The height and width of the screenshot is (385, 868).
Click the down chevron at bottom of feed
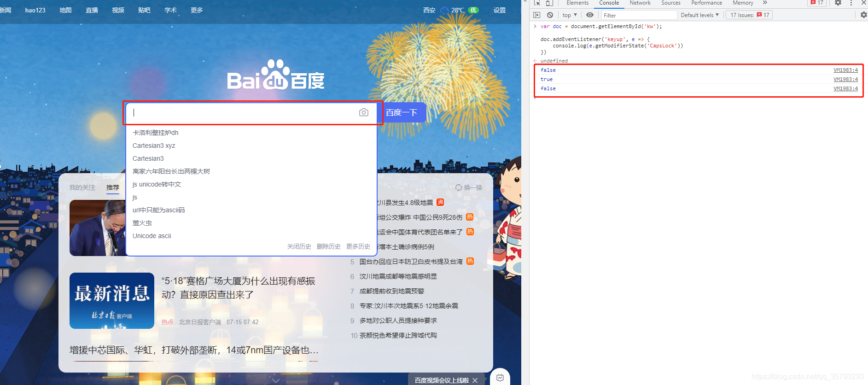[x=276, y=381]
